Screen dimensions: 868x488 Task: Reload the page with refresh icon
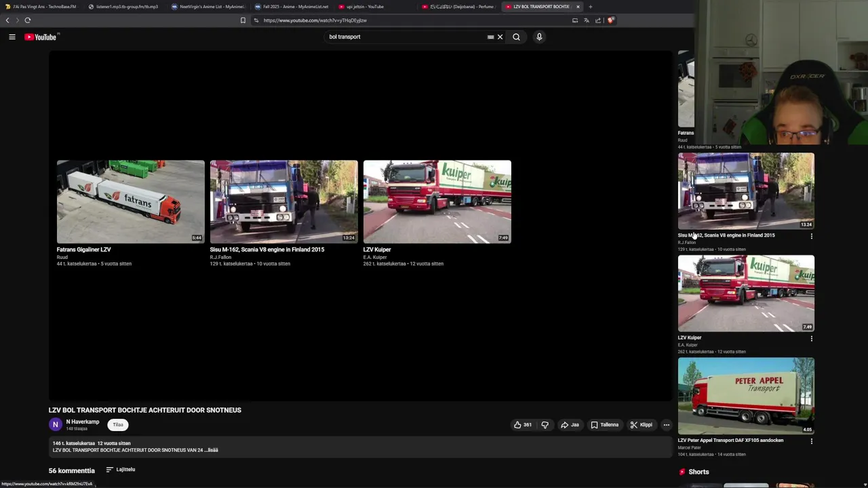[x=28, y=20]
